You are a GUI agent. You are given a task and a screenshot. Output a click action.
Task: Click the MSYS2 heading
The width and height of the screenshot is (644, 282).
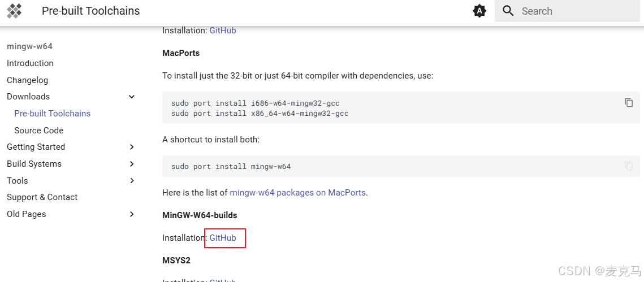tap(176, 261)
